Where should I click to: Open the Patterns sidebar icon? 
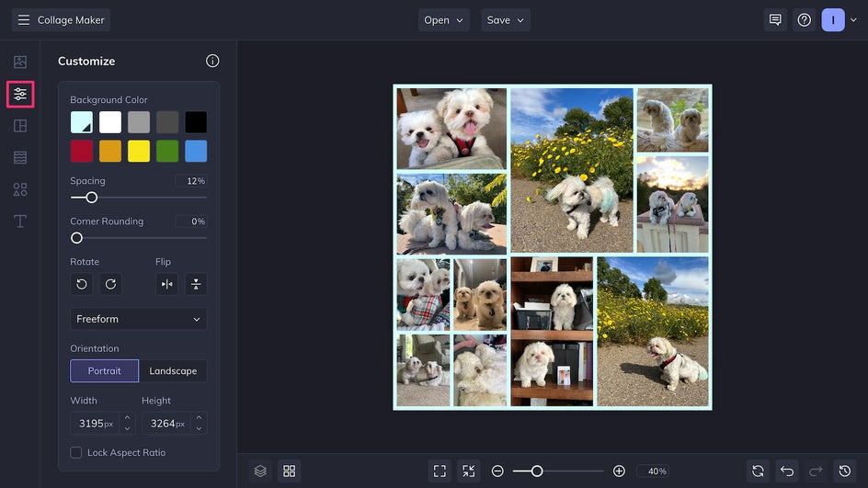point(20,158)
